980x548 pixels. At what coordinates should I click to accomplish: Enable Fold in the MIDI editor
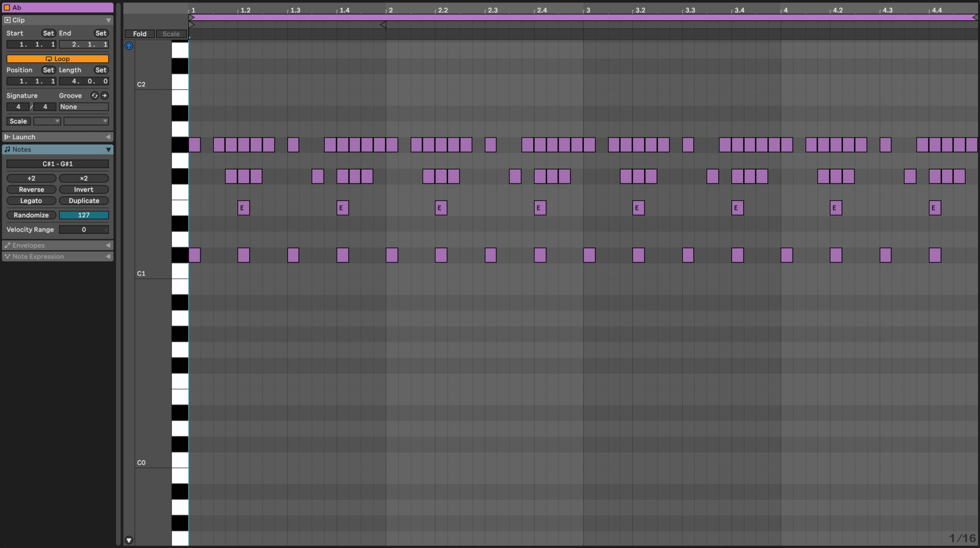139,34
